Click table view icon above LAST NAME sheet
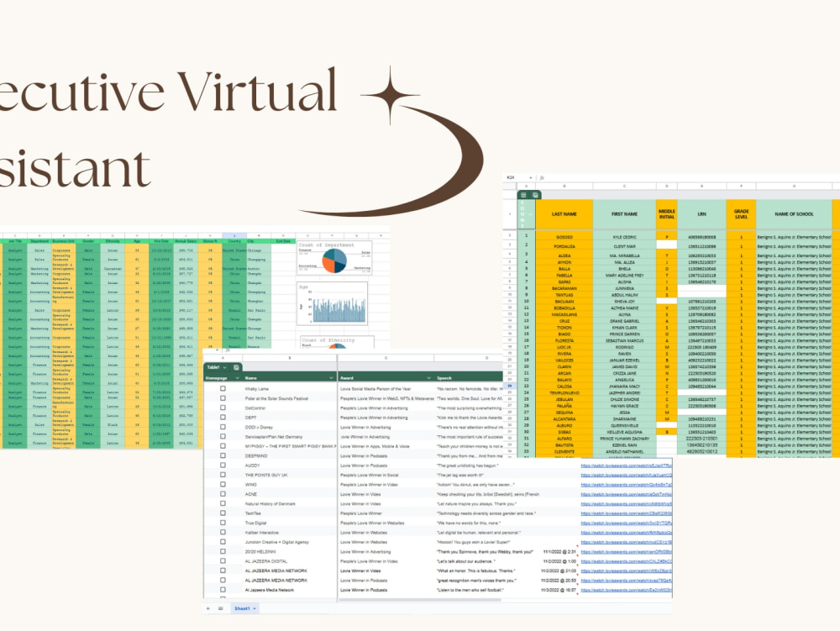Screen dimensions: 840x631 tap(535, 195)
